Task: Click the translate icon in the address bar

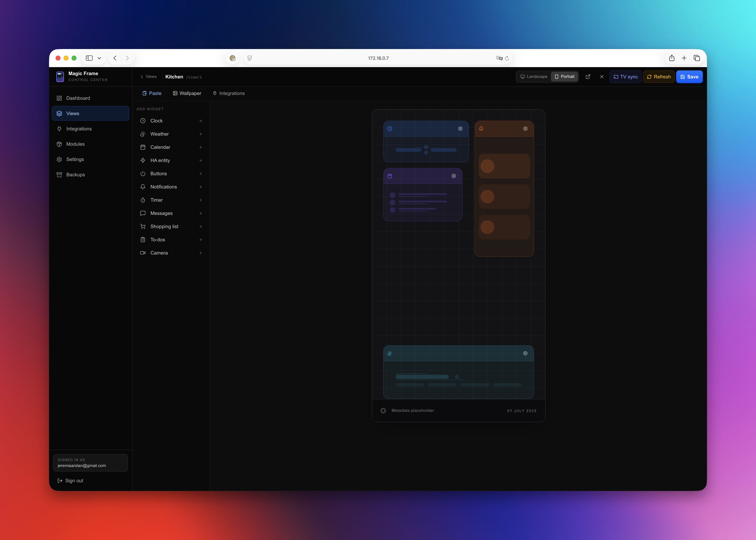Action: point(499,58)
